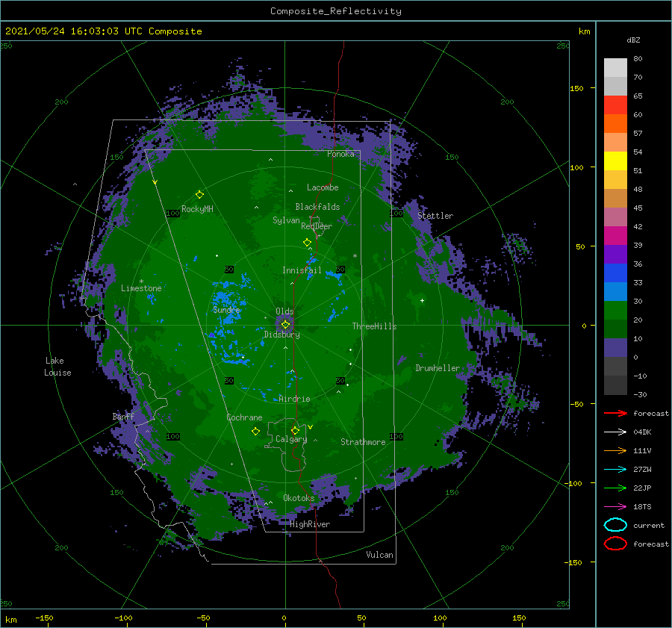
Task: Click the asterisk marker above Limestone
Action: tap(141, 282)
